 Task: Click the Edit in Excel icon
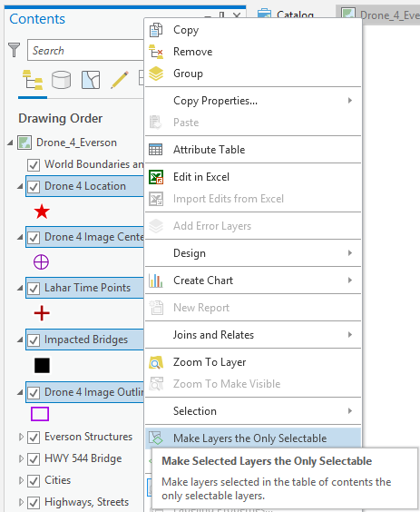click(x=156, y=177)
